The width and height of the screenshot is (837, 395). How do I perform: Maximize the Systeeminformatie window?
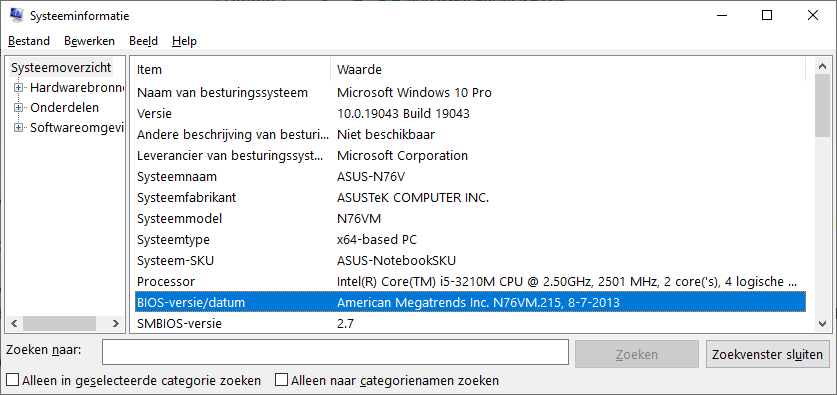pyautogui.click(x=767, y=16)
